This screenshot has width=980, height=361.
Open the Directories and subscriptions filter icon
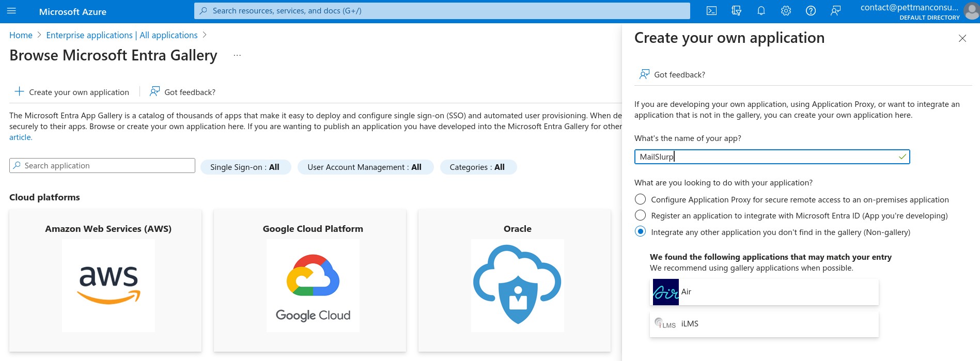tap(736, 11)
